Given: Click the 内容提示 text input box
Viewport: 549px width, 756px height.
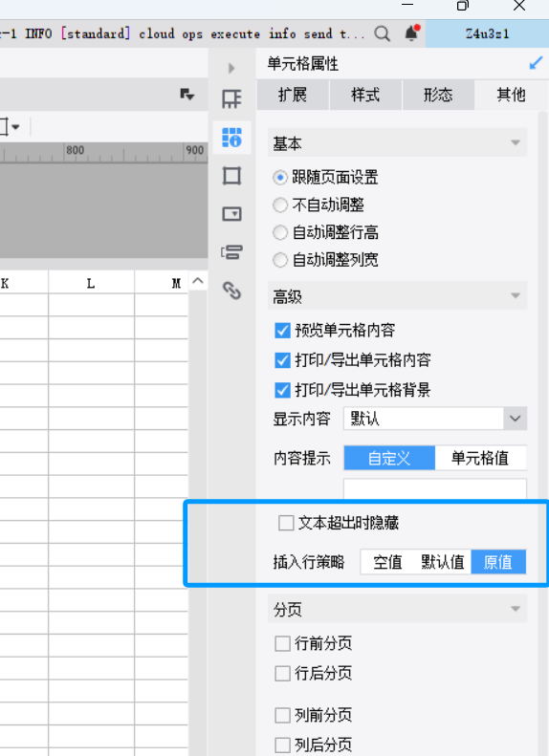Looking at the screenshot, I should 434,489.
